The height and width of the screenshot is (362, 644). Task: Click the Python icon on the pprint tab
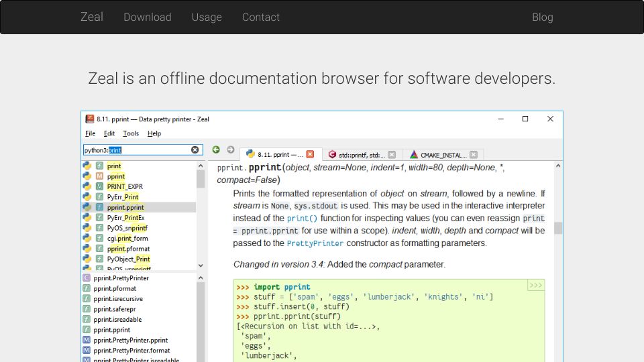click(250, 154)
